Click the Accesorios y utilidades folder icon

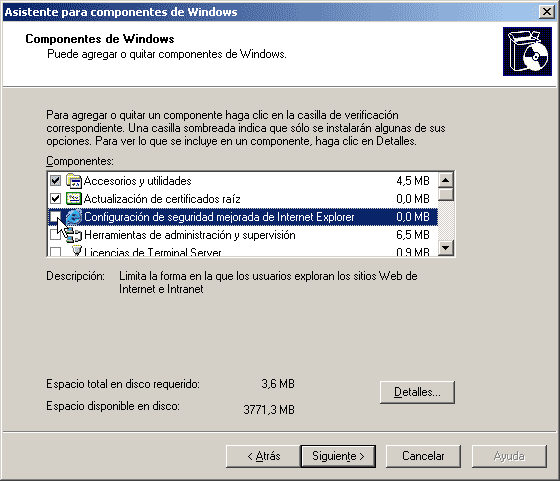click(x=74, y=181)
